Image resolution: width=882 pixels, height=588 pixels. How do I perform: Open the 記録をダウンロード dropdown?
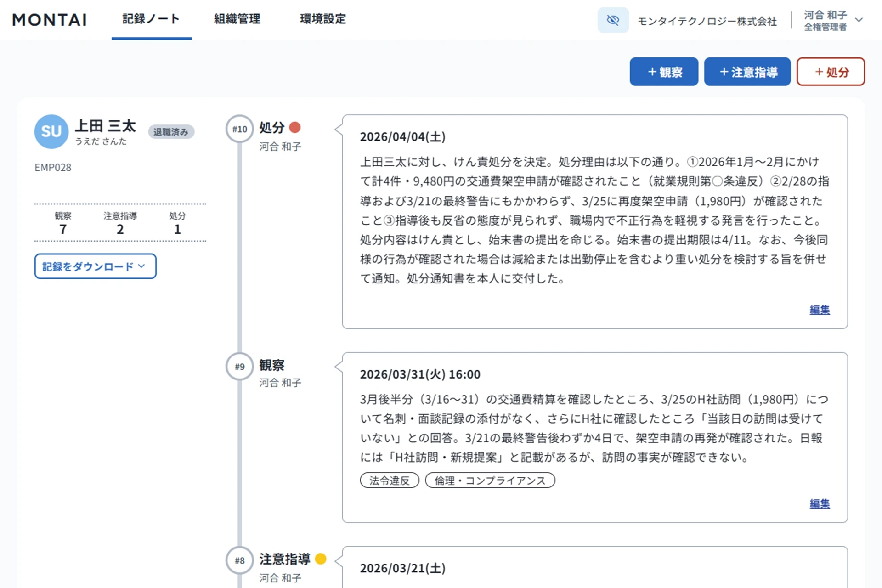[95, 266]
